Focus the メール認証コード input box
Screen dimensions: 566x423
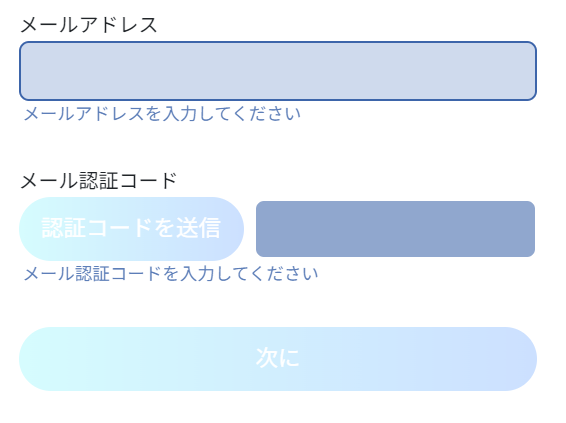395,229
